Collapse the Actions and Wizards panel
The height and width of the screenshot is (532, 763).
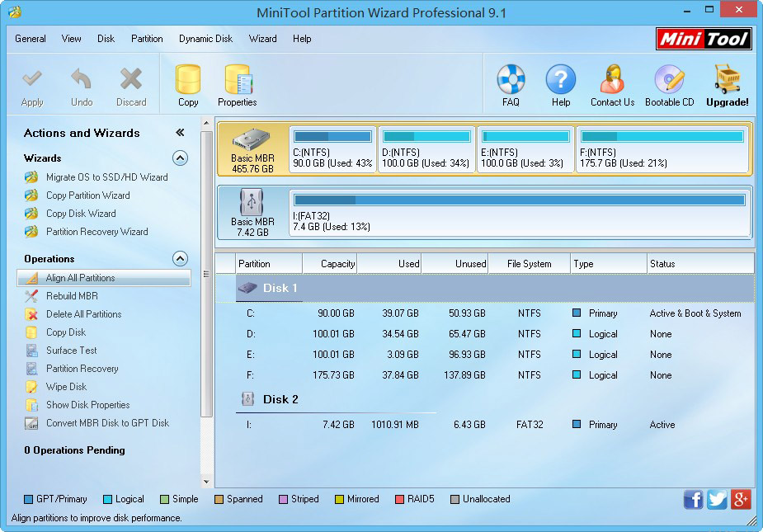pyautogui.click(x=180, y=133)
